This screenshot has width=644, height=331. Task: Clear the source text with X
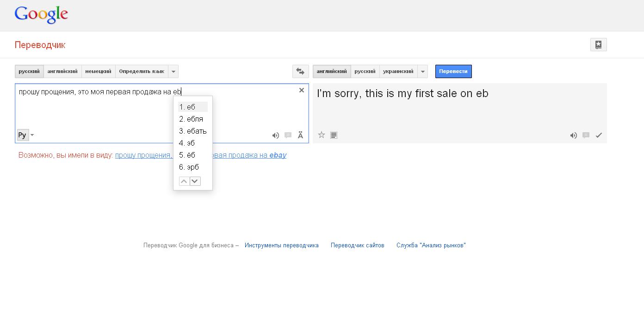coord(302,90)
